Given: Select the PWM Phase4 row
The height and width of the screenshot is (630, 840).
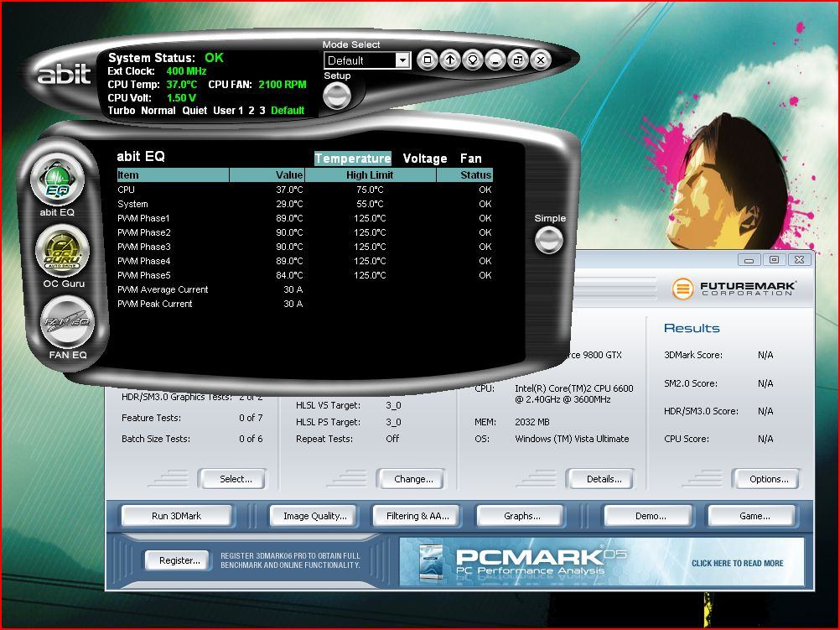Looking at the screenshot, I should coord(304,261).
